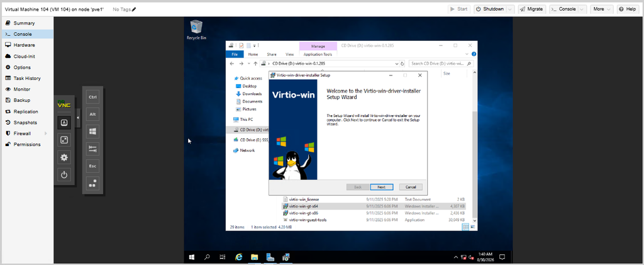Open recent locations dropdown in Explorer
This screenshot has width=644, height=265.
tap(249, 64)
